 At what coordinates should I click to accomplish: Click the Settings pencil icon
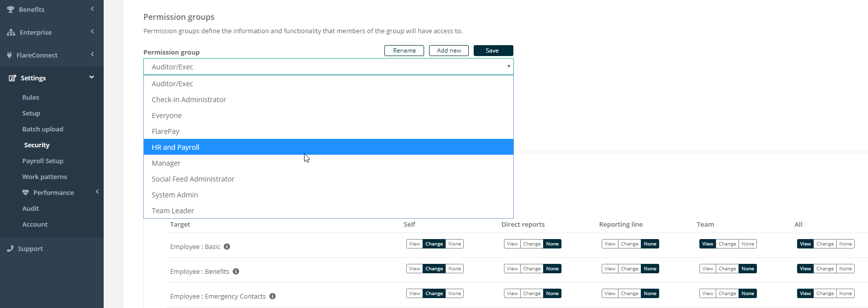coord(12,78)
